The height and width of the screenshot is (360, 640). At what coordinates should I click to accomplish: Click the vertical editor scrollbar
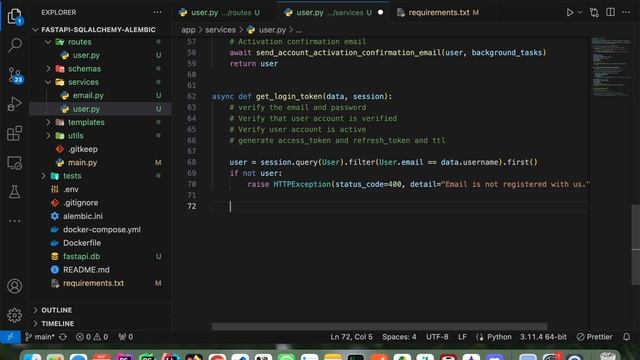pyautogui.click(x=636, y=244)
